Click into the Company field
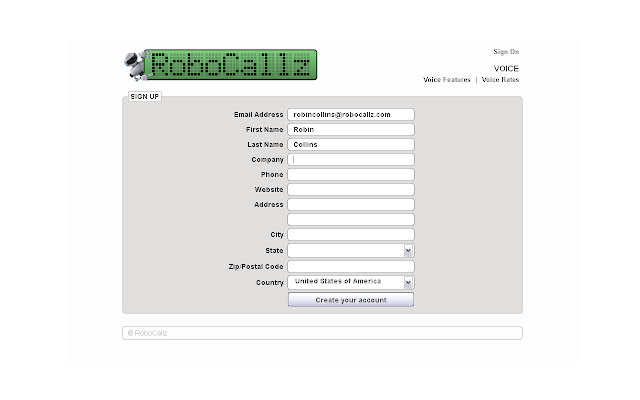The height and width of the screenshot is (400, 640). tap(351, 160)
